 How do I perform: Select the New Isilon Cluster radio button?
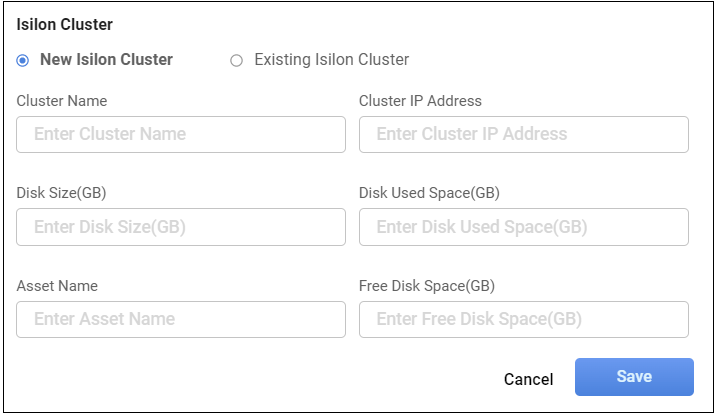point(23,60)
